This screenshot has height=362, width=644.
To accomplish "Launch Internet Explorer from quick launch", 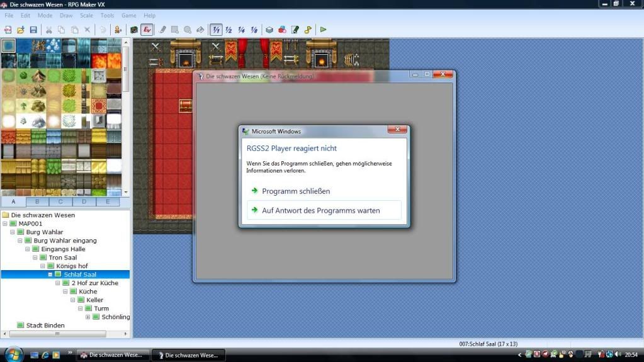I will [45, 354].
